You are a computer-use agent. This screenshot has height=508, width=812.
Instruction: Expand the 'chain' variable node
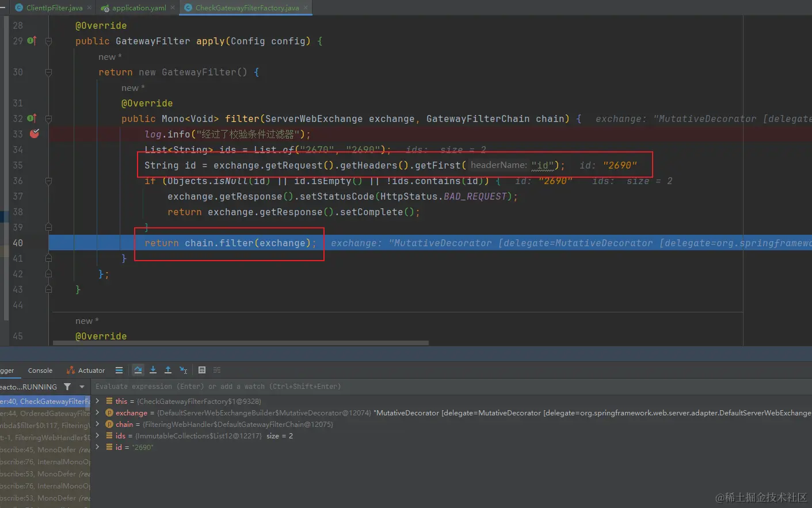(97, 424)
